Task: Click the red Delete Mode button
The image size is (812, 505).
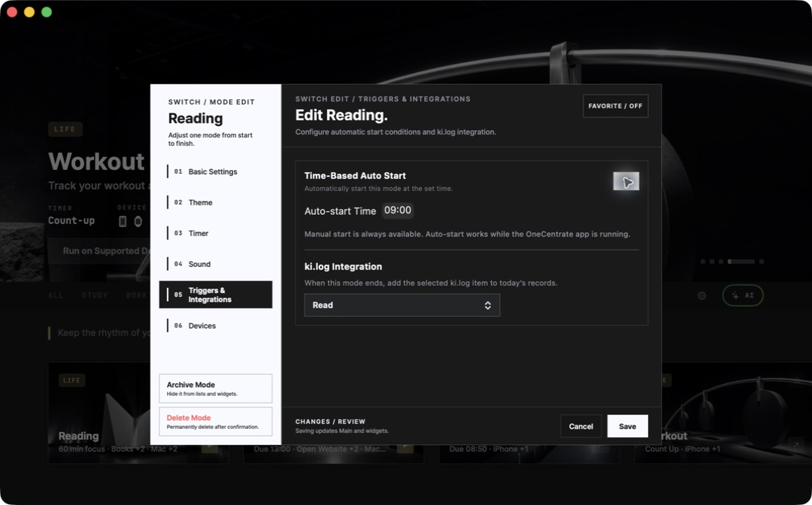Action: [x=216, y=422]
